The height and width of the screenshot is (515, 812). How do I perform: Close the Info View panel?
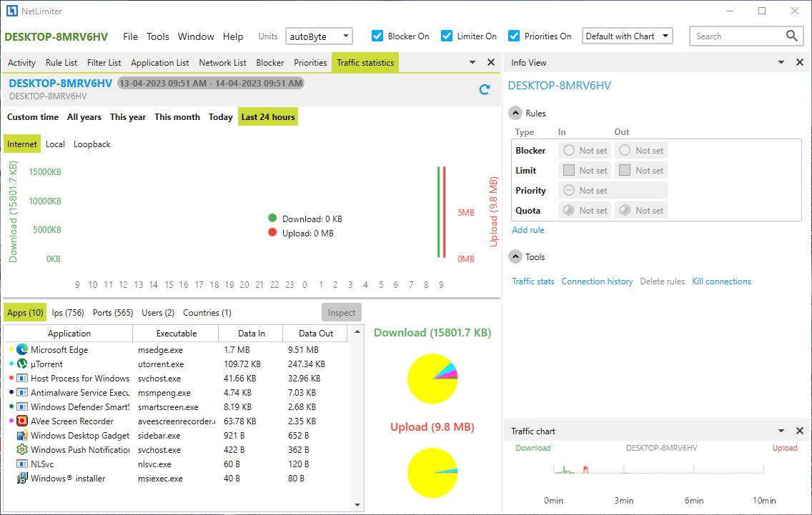coord(800,62)
